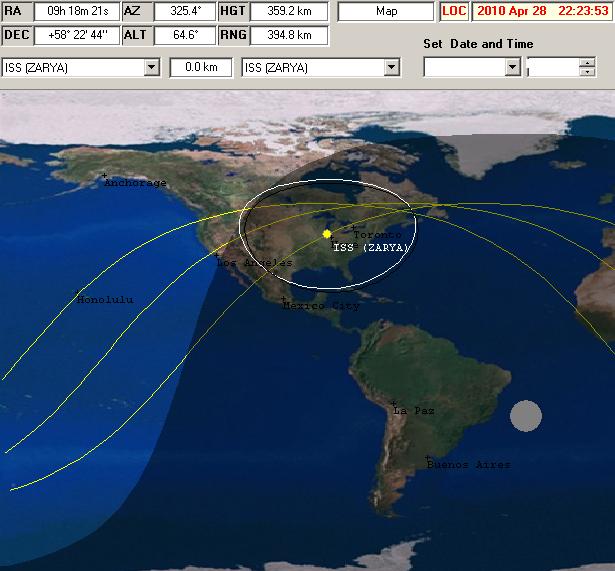The width and height of the screenshot is (615, 571).
Task: Click the RA label button
Action: click(17, 11)
